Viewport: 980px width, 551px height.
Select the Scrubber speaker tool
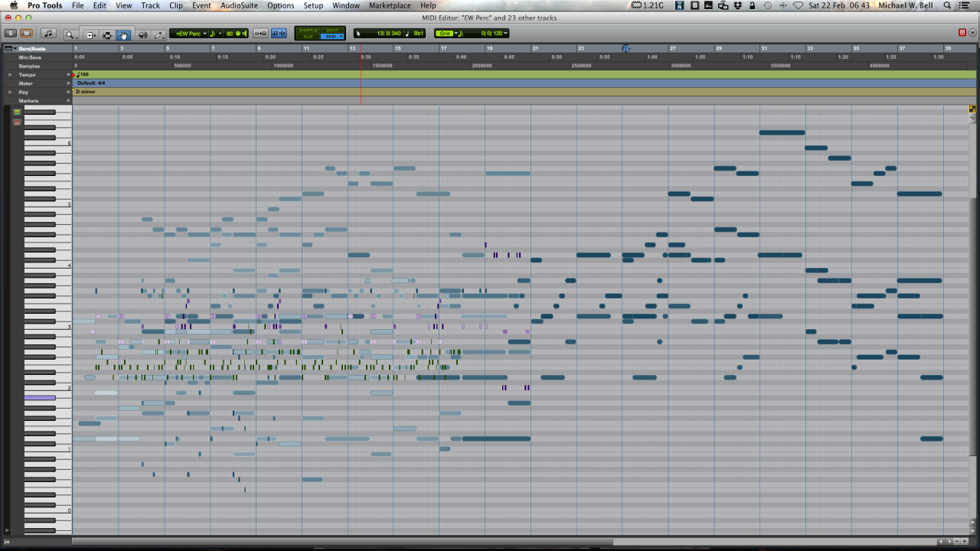(x=142, y=34)
